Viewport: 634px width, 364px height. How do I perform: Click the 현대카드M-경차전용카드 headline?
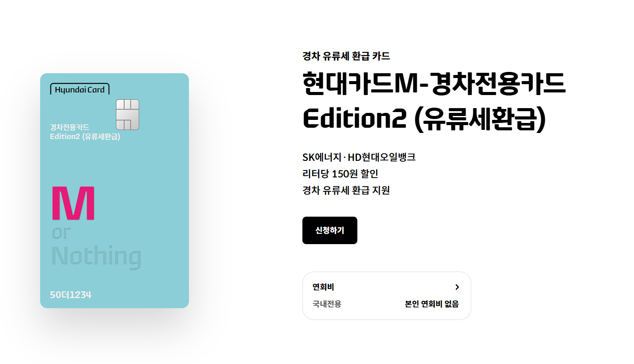click(x=434, y=84)
